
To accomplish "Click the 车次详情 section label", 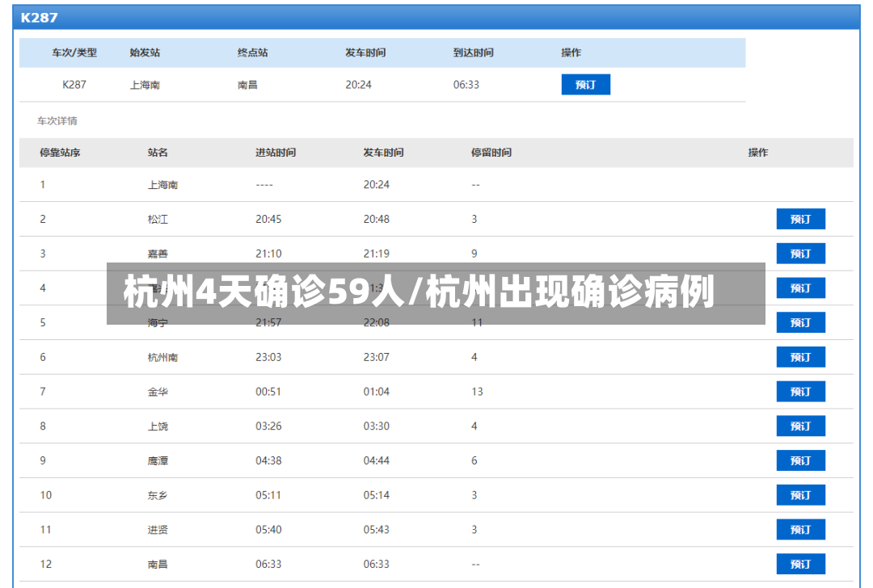I will click(x=57, y=120).
